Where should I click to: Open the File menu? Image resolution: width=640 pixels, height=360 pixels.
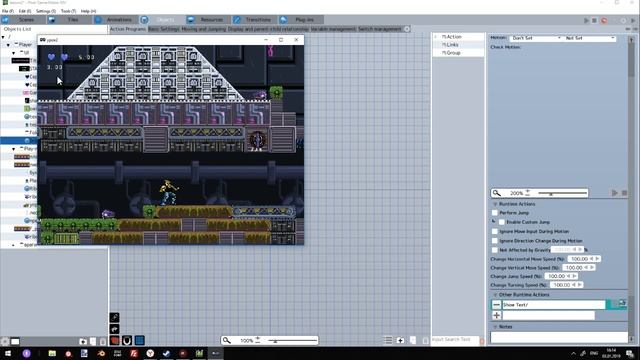pos(7,11)
